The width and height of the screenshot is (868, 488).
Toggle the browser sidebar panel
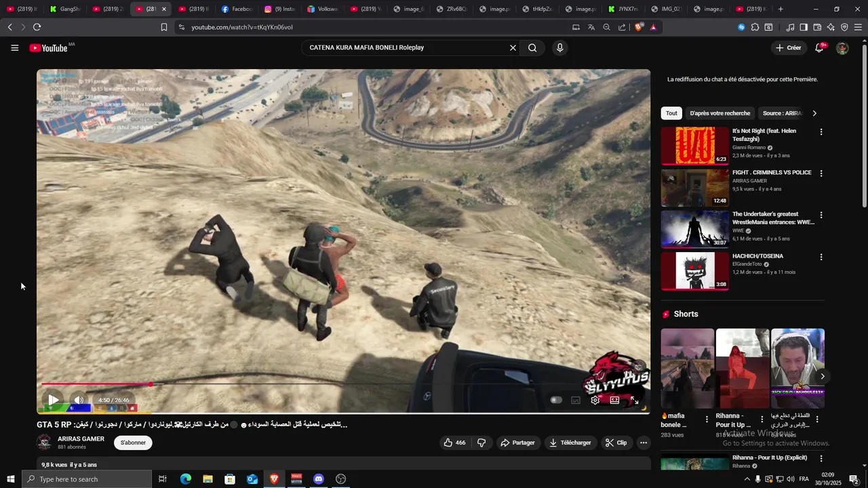tap(804, 27)
